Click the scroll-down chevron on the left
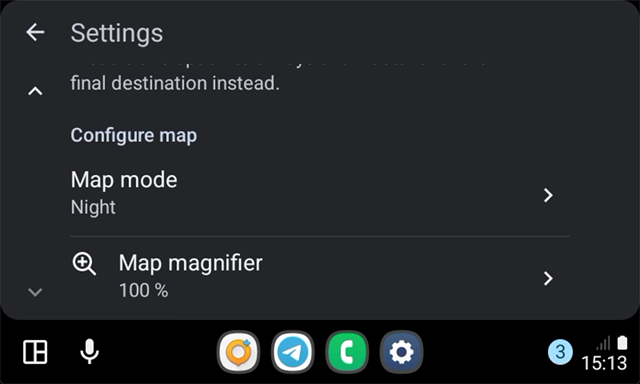The width and height of the screenshot is (640, 384). point(35,292)
